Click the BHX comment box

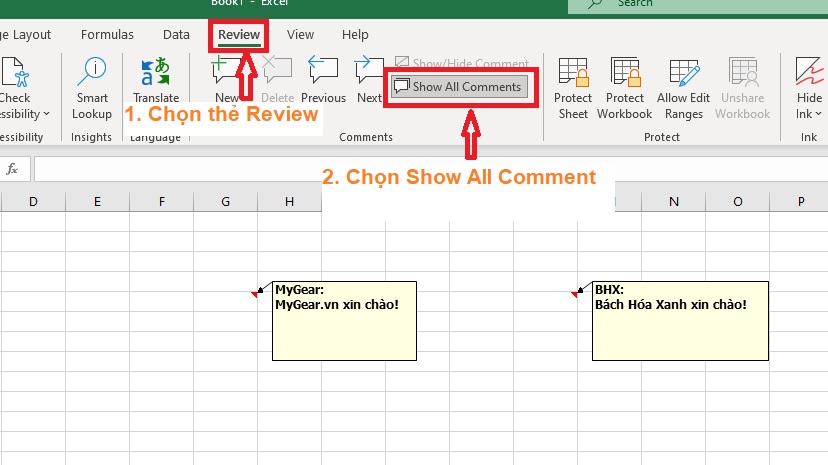[x=680, y=321]
